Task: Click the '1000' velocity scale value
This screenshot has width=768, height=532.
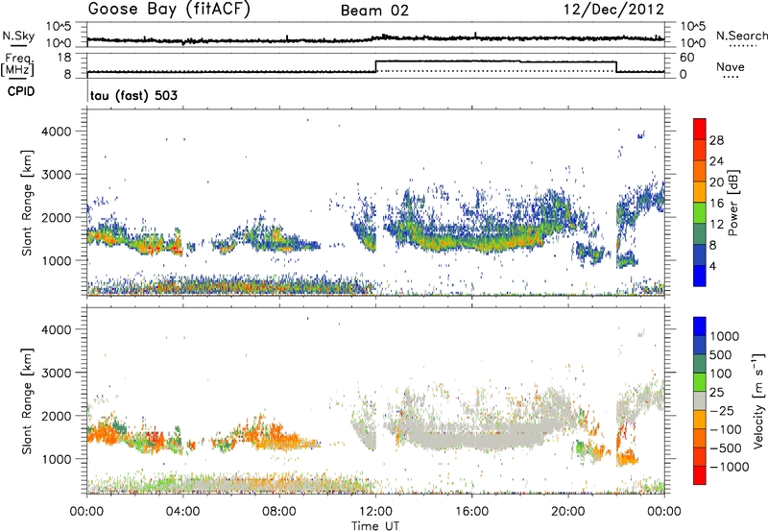Action: click(725, 336)
